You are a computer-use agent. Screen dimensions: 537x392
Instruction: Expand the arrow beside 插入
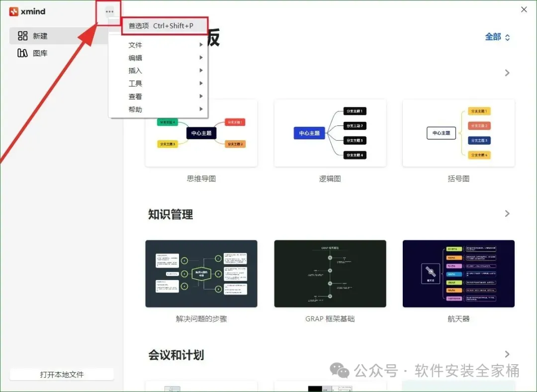pyautogui.click(x=201, y=70)
